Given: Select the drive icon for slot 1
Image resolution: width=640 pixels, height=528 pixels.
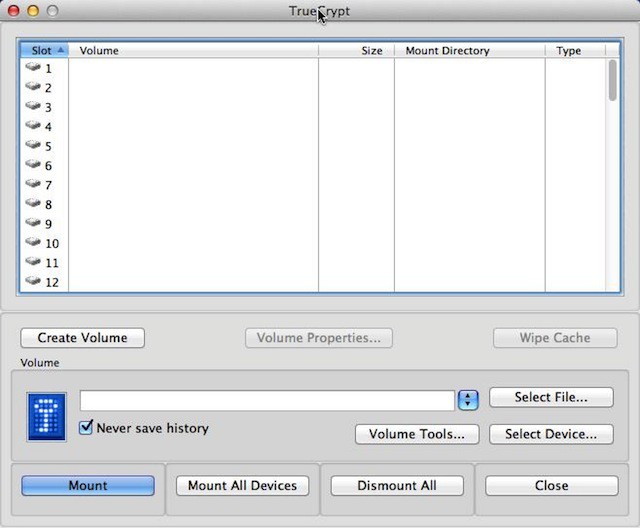Looking at the screenshot, I should tap(33, 68).
